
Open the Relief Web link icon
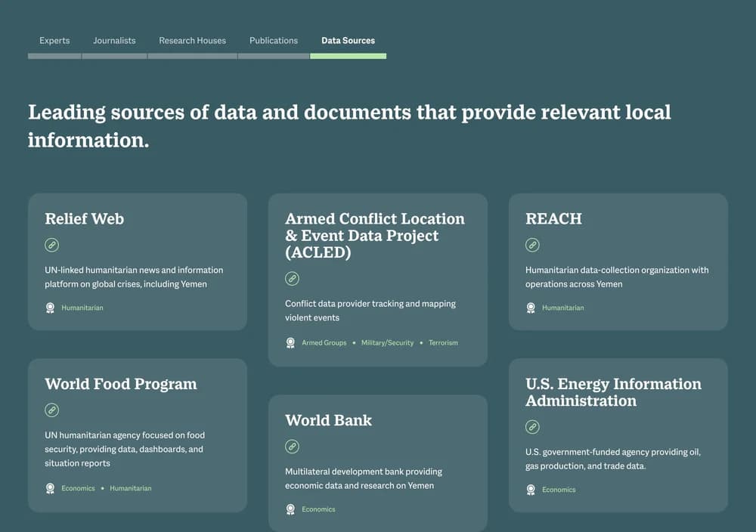point(51,245)
